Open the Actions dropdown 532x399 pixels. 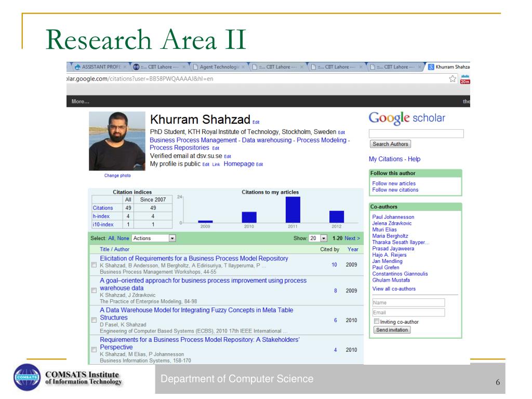(x=154, y=238)
